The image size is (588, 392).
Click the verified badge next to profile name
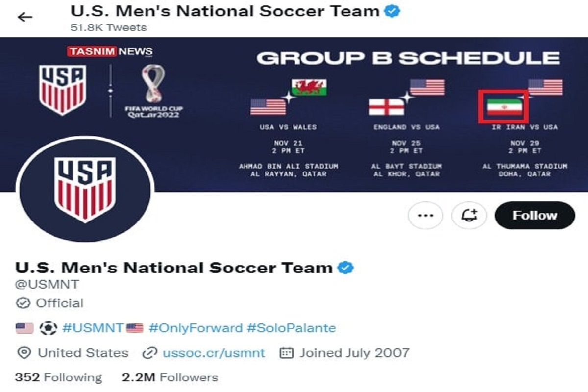pos(346,268)
